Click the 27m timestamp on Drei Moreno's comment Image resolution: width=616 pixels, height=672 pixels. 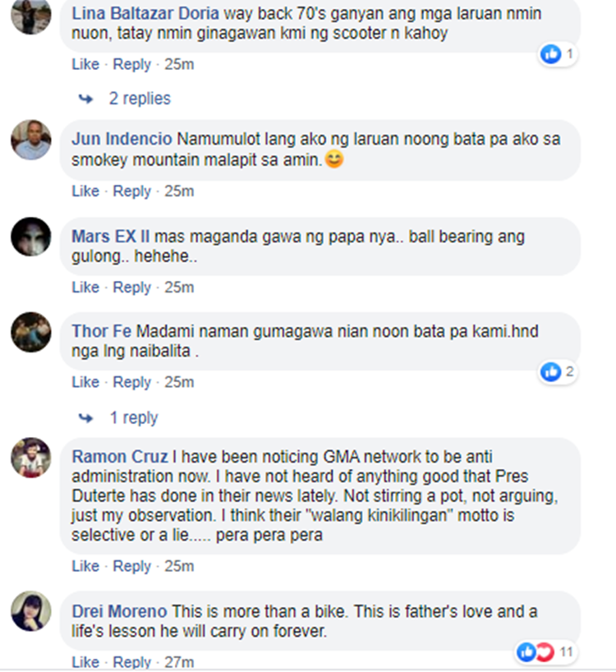[x=179, y=662]
